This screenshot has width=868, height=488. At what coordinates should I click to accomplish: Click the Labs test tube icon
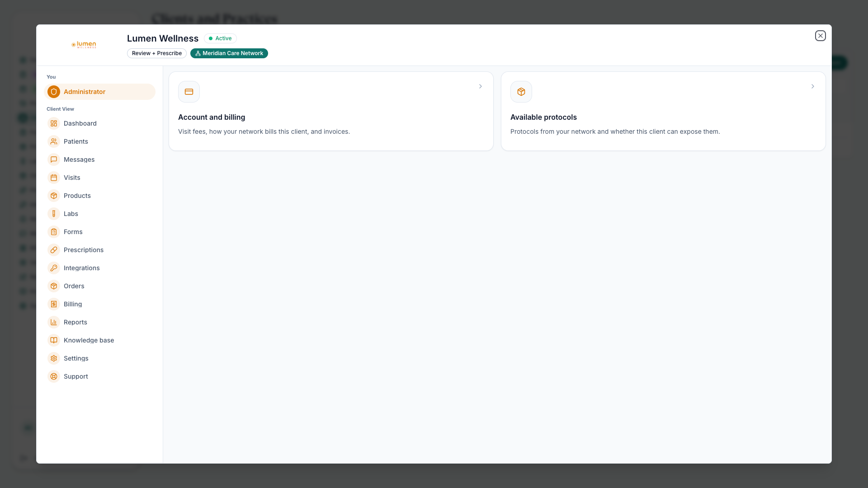54,214
